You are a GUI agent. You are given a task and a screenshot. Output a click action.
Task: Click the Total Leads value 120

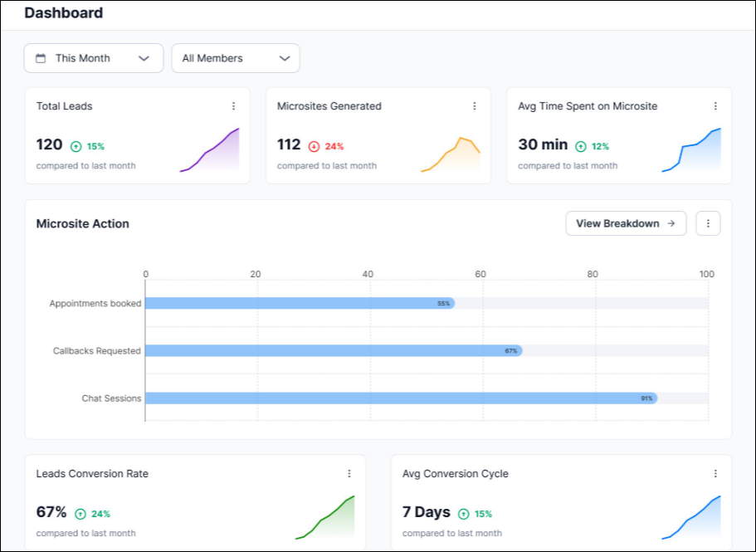49,144
